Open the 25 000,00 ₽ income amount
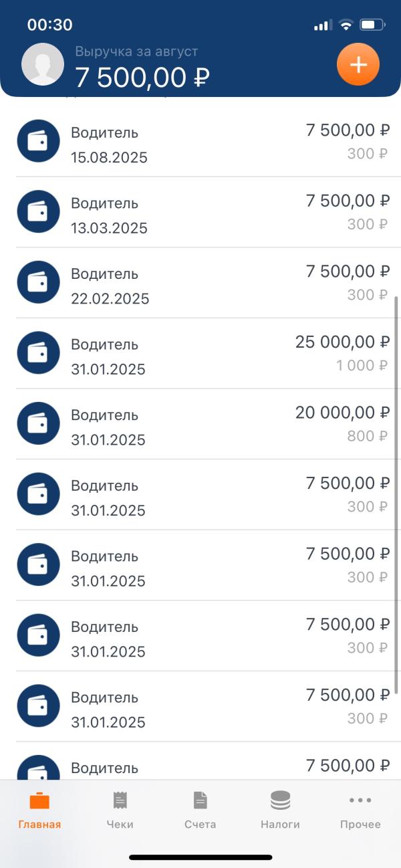Image resolution: width=401 pixels, height=868 pixels. pyautogui.click(x=342, y=342)
